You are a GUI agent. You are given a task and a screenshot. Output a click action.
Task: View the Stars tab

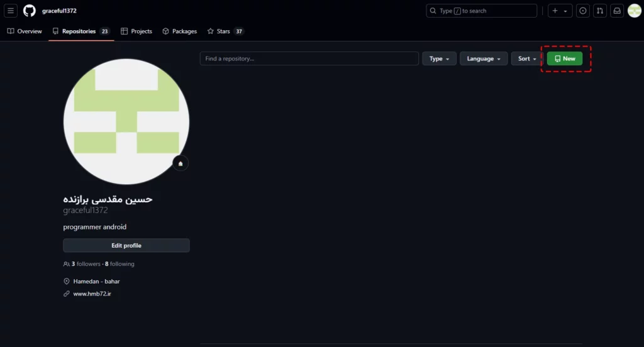click(226, 31)
